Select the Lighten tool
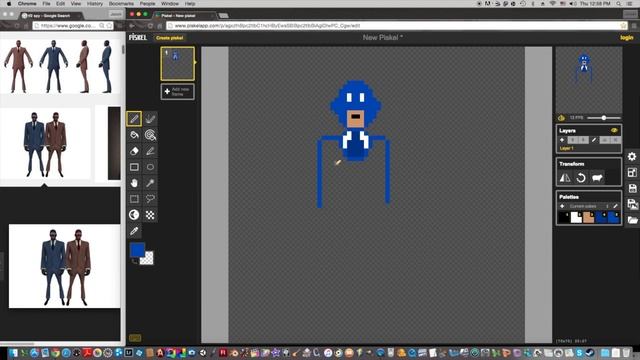 [x=134, y=215]
